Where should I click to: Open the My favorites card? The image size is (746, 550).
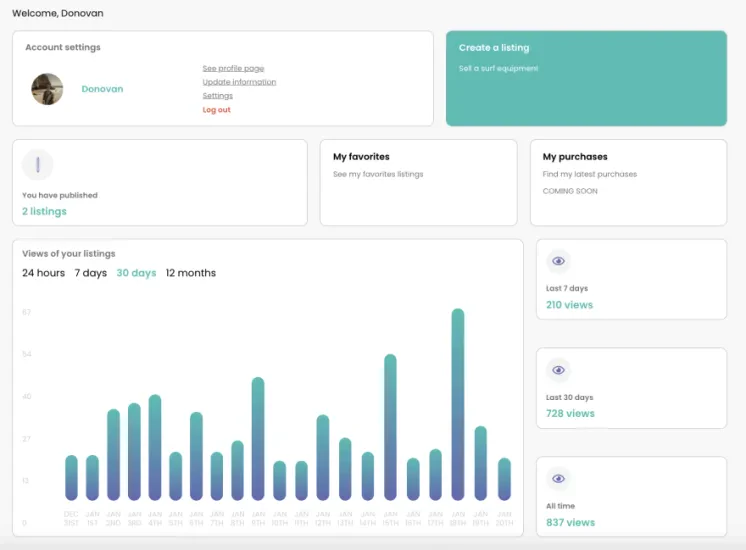[419, 182]
